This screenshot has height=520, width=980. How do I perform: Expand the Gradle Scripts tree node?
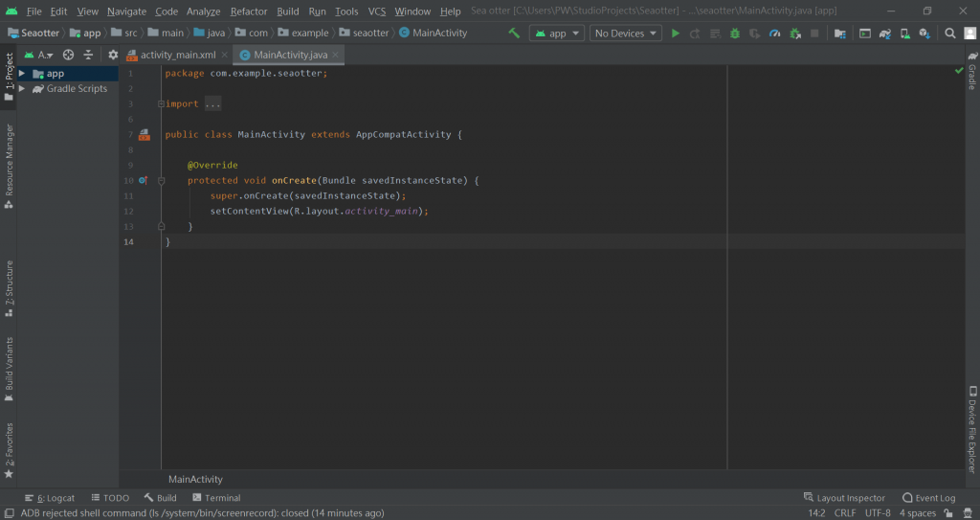[x=21, y=88]
